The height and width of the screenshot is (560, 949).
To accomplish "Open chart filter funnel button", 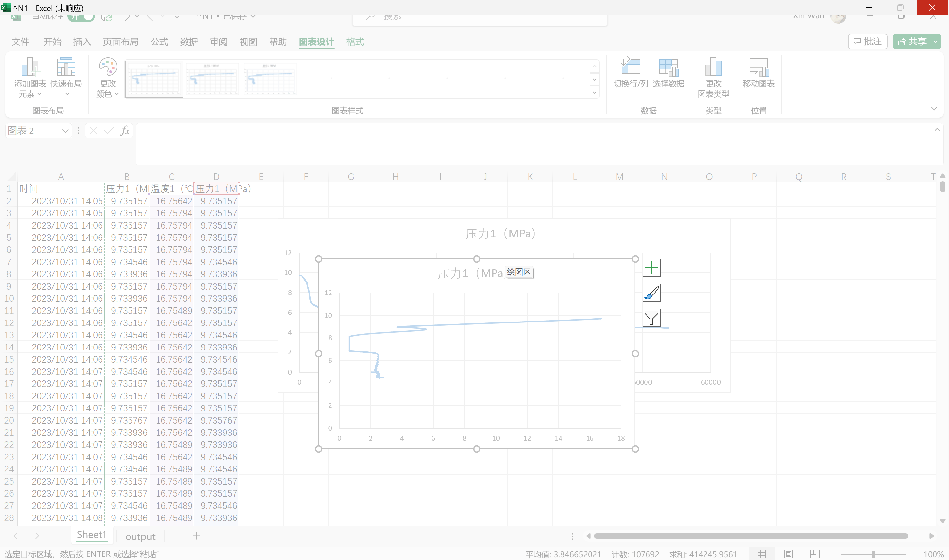I will pyautogui.click(x=651, y=318).
